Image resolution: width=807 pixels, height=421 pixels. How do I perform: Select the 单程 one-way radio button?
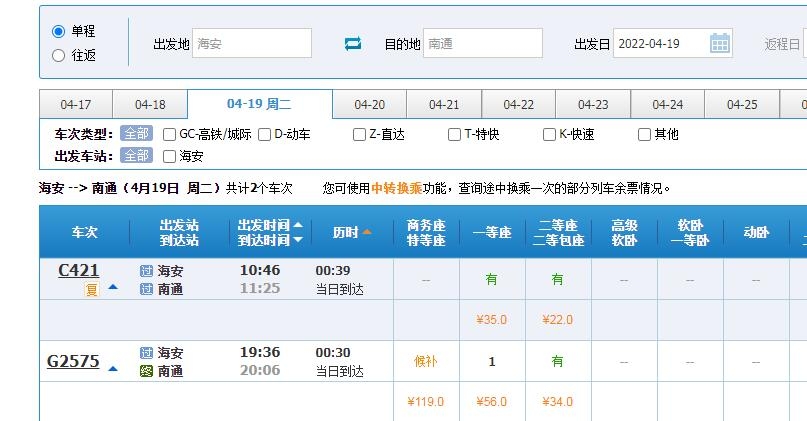coord(58,31)
